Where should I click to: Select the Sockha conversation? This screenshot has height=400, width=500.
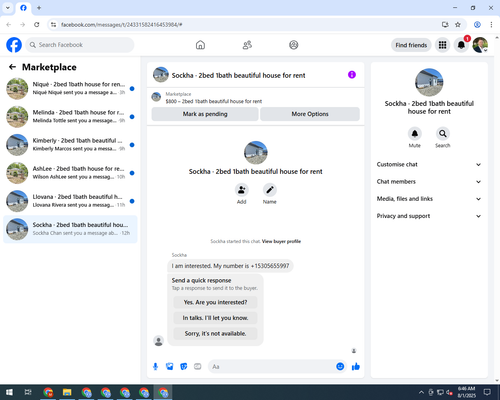click(70, 229)
